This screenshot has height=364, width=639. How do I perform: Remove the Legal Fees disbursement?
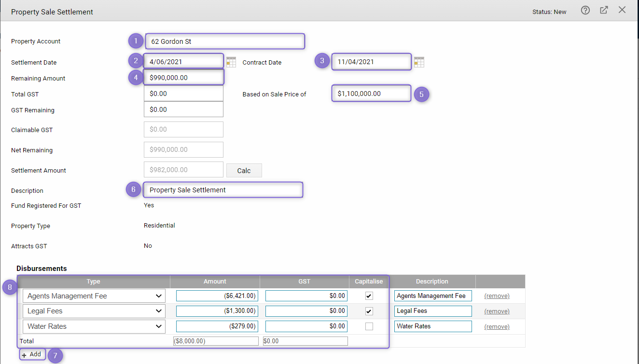pos(497,311)
